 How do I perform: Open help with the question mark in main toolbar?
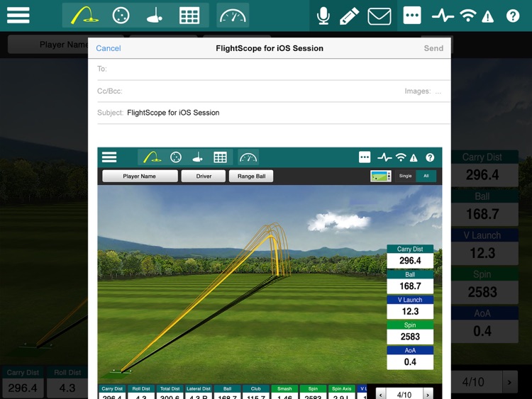[513, 16]
